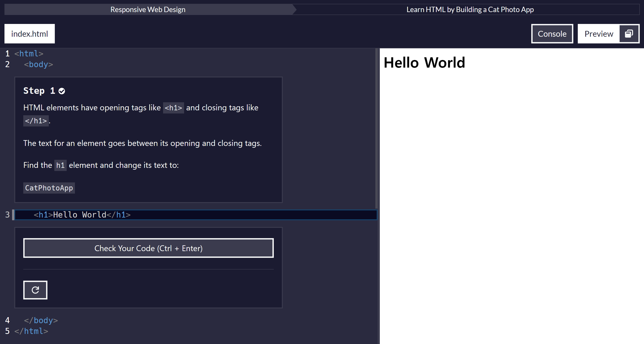This screenshot has width=644, height=344.
Task: Click the Step 1 completed checkmark icon
Action: 62,91
